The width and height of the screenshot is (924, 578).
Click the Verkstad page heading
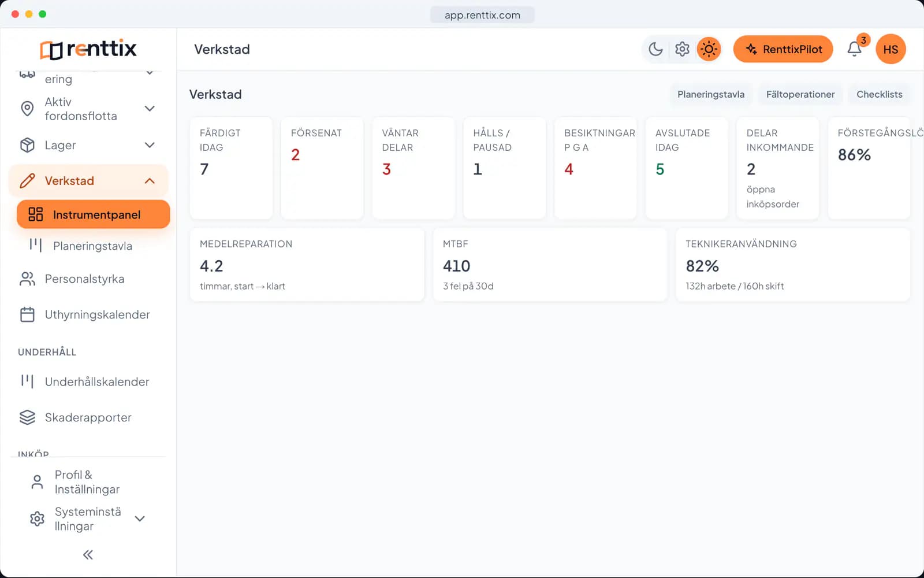pos(215,94)
